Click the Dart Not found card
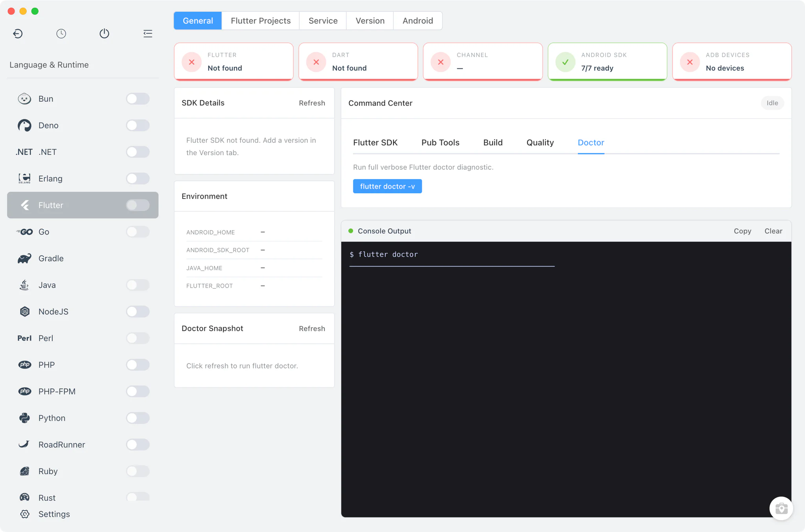The image size is (805, 532). click(x=358, y=62)
